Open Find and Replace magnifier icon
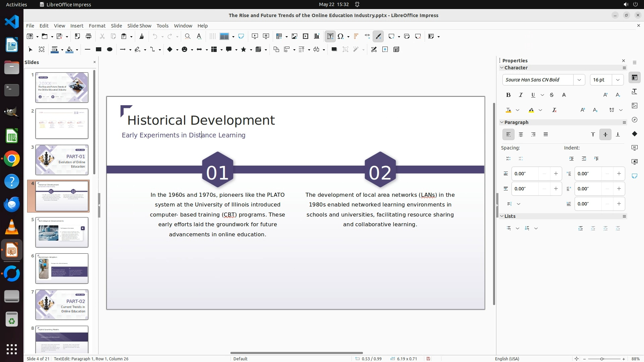Image resolution: width=644 pixels, height=362 pixels. pyautogui.click(x=187, y=36)
